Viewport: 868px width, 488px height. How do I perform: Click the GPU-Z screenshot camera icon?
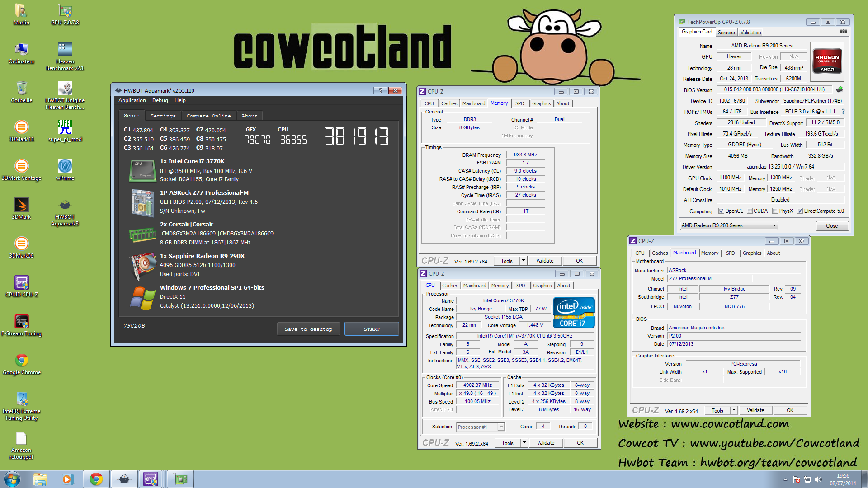(843, 32)
